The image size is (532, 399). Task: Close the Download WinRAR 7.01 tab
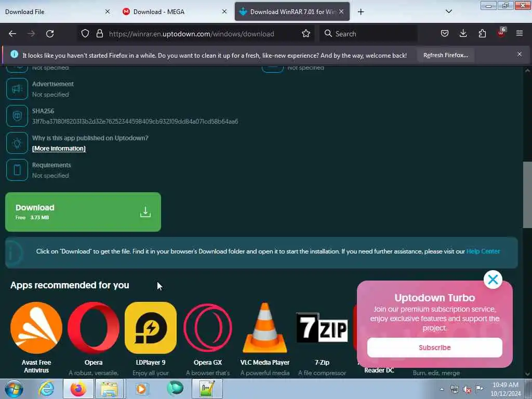[x=341, y=11]
